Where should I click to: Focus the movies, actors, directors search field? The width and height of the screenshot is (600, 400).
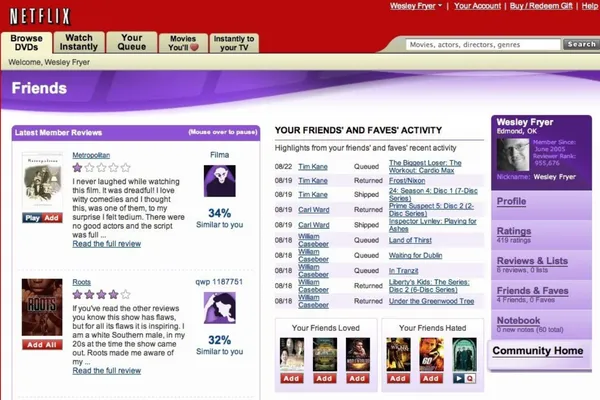pos(483,44)
